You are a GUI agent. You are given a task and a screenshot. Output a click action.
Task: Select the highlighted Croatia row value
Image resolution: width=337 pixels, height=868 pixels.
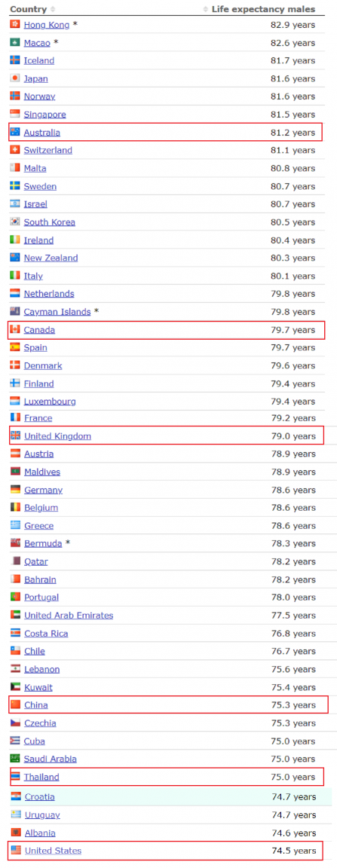pyautogui.click(x=294, y=796)
